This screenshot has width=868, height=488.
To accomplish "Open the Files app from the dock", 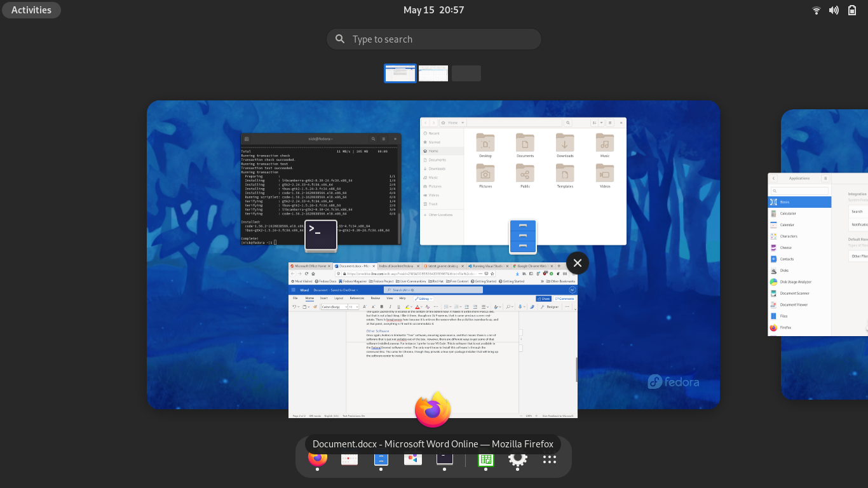I will pyautogui.click(x=381, y=458).
